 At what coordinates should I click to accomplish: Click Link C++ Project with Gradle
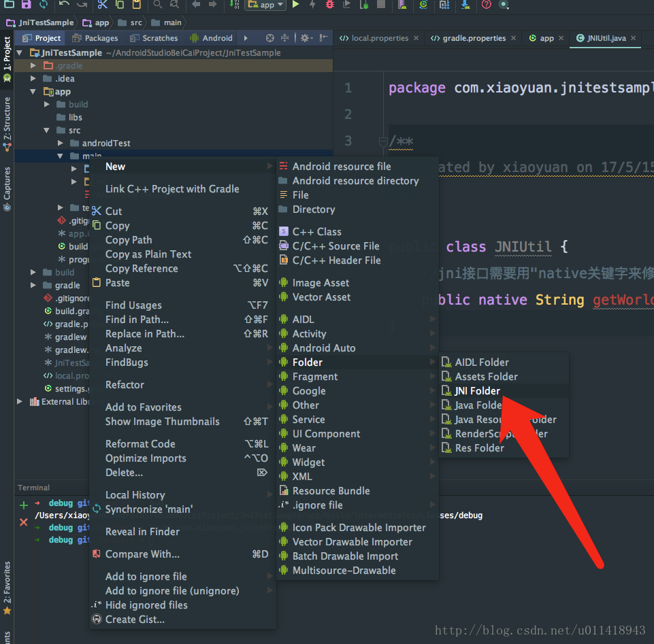pos(182,189)
